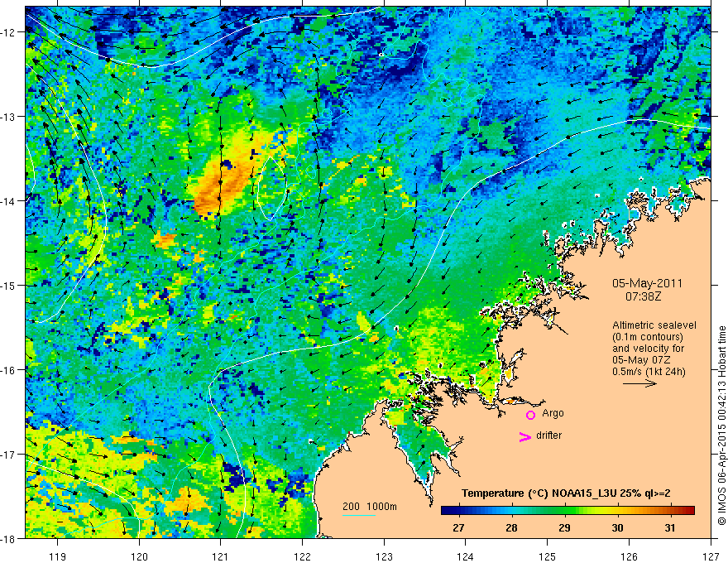Click the 127 longitude axis label
Image resolution: width=728 pixels, height=563 pixels.
[711, 556]
